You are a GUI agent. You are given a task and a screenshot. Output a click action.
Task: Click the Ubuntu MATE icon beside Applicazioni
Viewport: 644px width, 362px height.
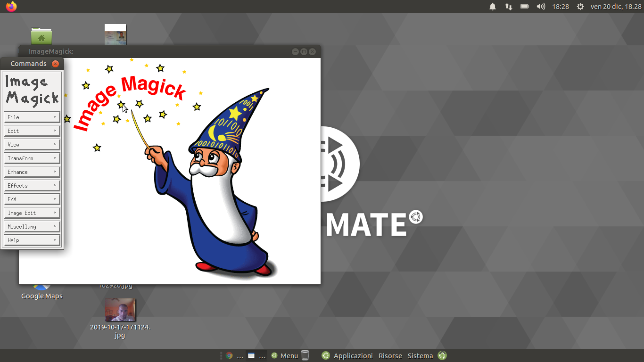pyautogui.click(x=326, y=356)
